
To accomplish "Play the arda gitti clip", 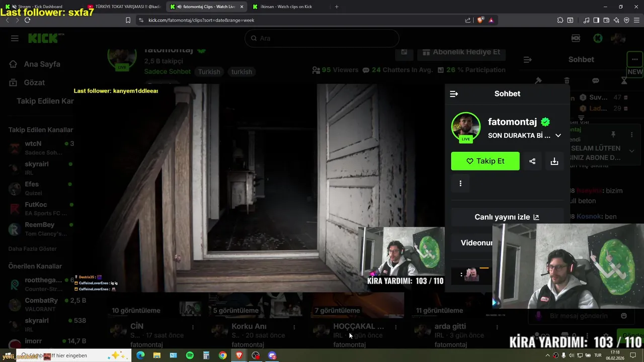I will click(x=450, y=326).
